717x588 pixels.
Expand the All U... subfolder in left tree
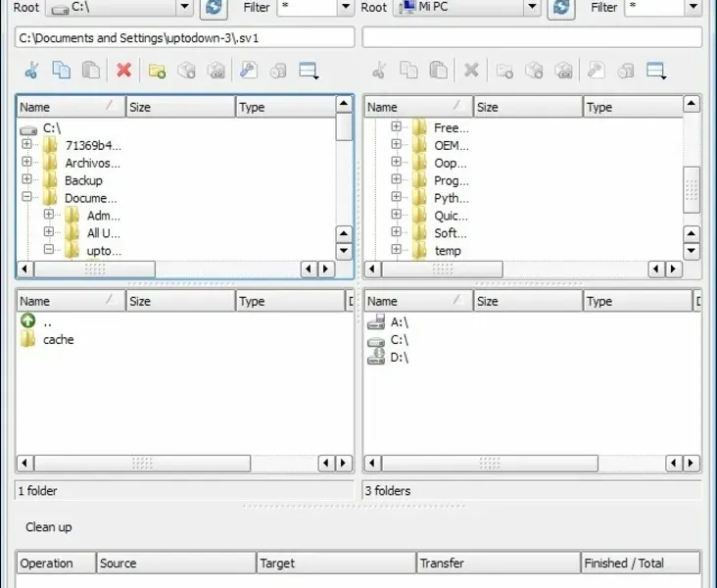(48, 231)
